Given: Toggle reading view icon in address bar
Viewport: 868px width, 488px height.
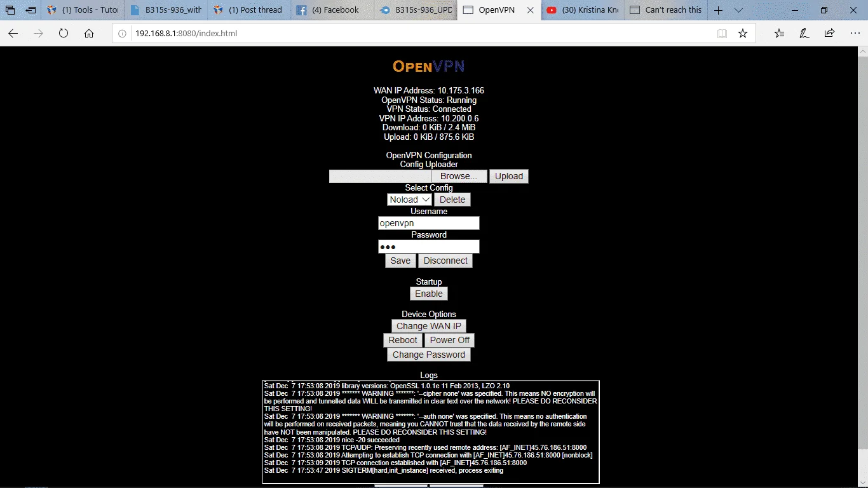Looking at the screenshot, I should click(x=722, y=33).
